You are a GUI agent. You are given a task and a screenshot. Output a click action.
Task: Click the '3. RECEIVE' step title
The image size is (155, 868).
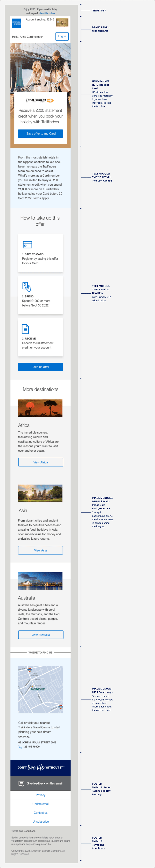pos(29,339)
